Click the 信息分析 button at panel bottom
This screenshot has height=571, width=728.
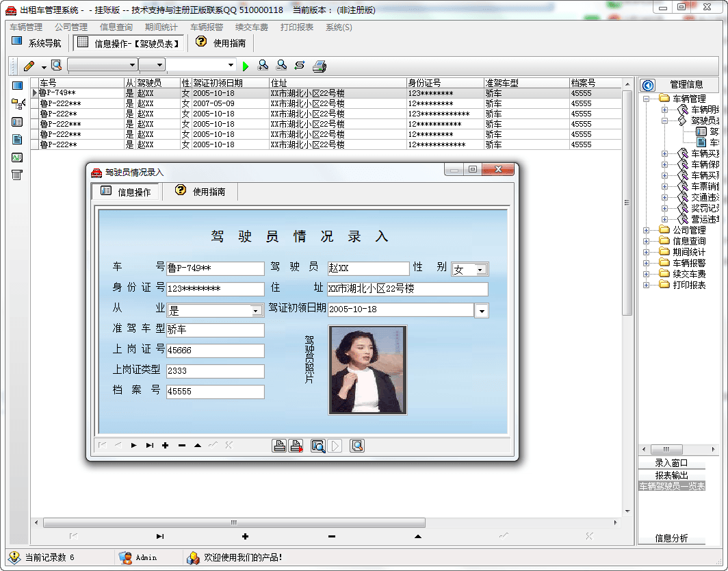671,538
